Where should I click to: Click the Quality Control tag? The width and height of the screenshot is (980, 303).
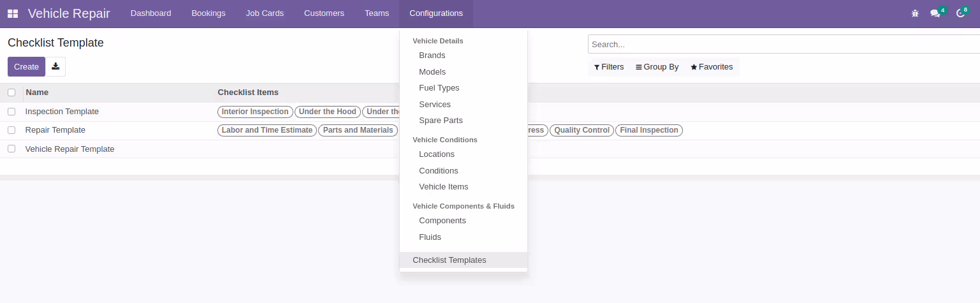[x=581, y=130]
